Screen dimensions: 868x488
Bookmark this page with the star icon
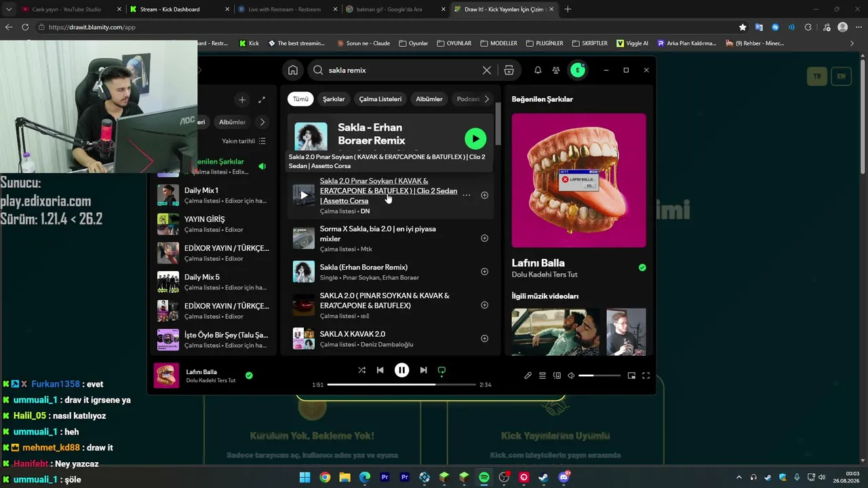[743, 27]
